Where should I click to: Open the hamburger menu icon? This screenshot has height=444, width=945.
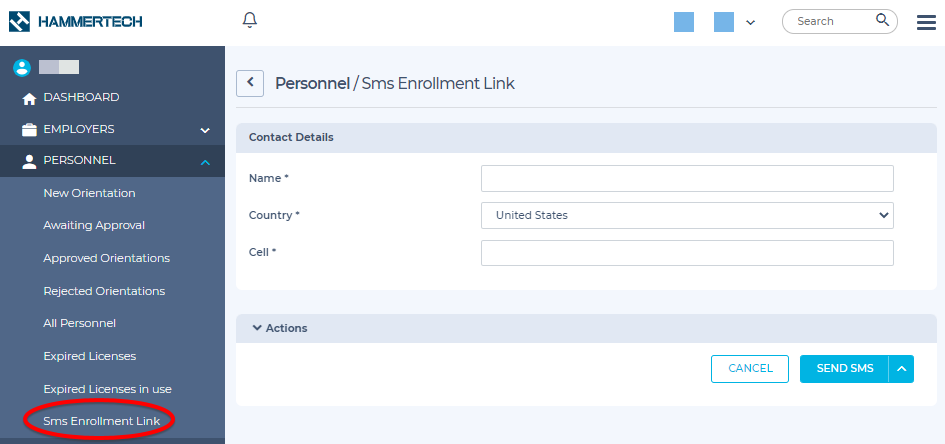click(x=926, y=22)
